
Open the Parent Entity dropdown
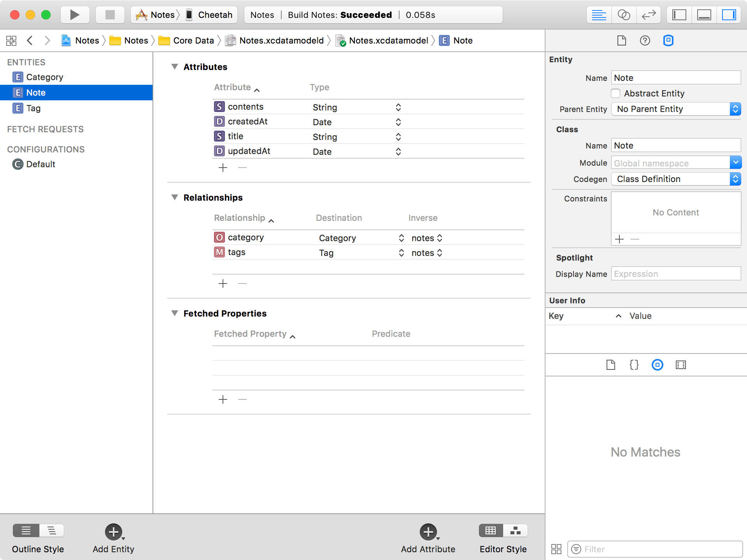675,109
